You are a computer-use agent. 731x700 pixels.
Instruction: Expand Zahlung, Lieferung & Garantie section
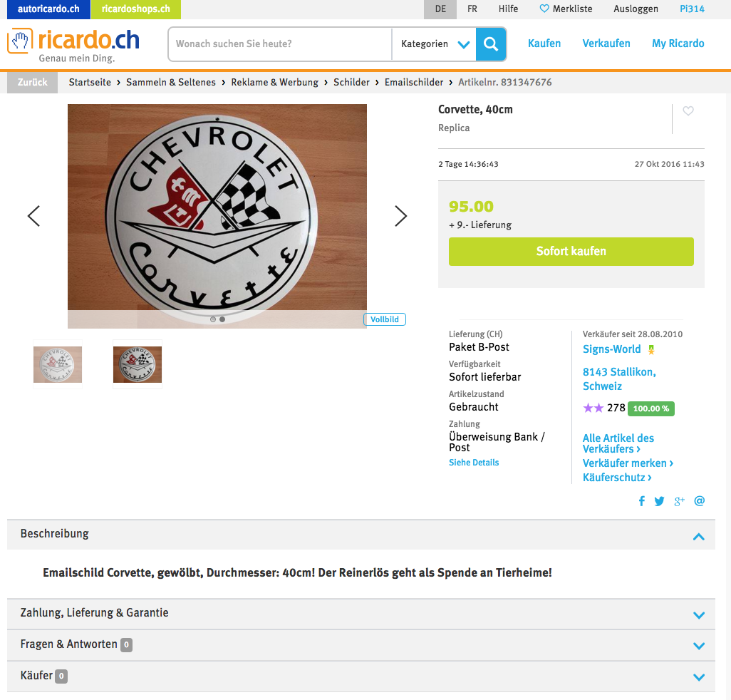(x=361, y=614)
